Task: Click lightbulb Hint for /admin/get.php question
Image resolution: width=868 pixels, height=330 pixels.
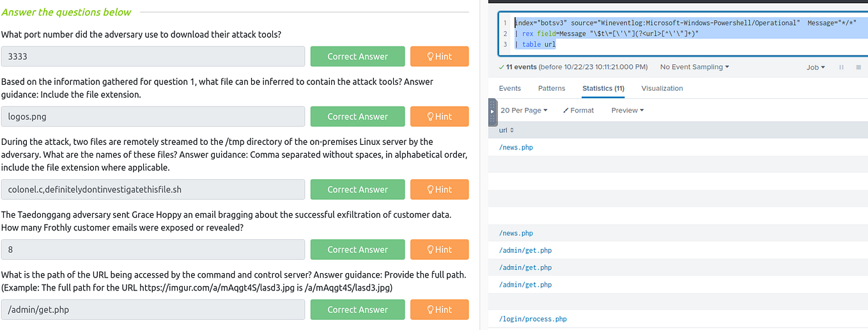Action: pos(440,310)
